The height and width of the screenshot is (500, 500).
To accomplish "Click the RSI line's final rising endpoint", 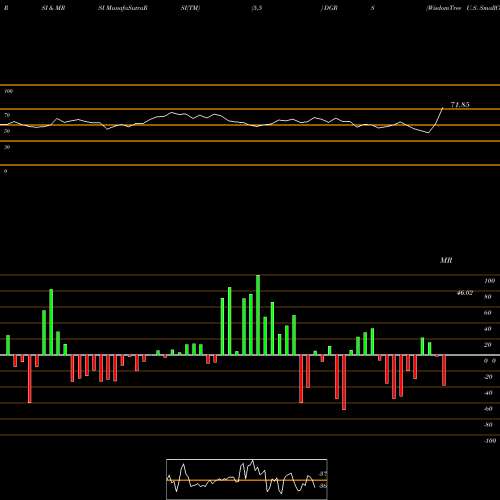I will click(443, 108).
